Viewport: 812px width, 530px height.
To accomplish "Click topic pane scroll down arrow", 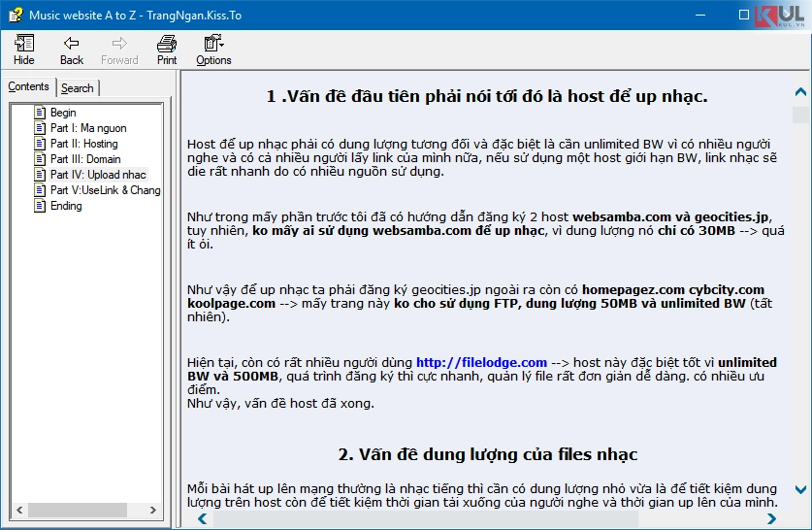I will coord(800,489).
